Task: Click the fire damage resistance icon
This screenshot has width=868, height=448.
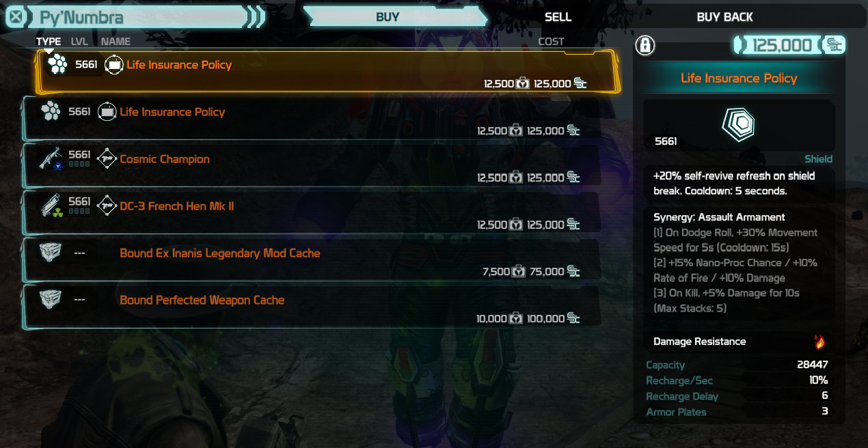Action: click(x=819, y=341)
